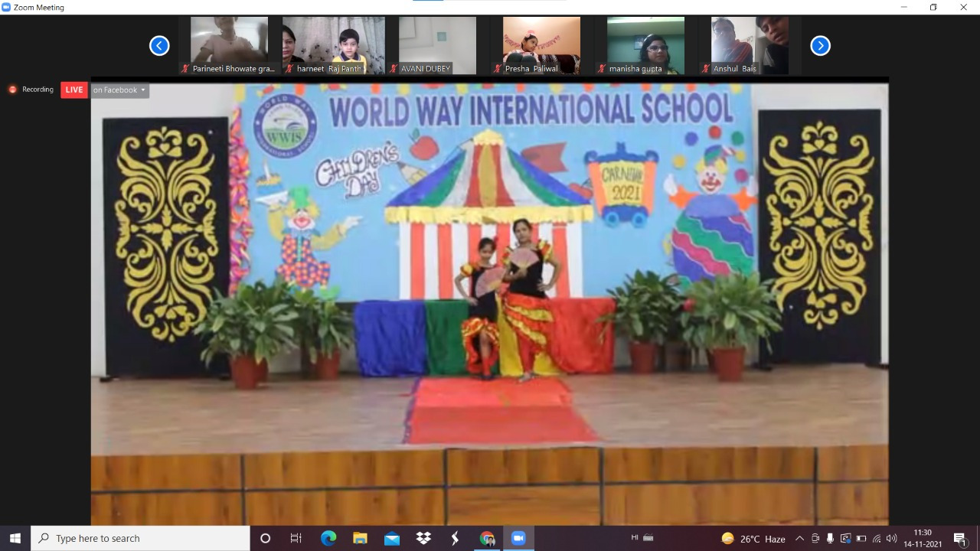
Task: Open the lightning bolt app on taskbar
Action: click(x=455, y=539)
